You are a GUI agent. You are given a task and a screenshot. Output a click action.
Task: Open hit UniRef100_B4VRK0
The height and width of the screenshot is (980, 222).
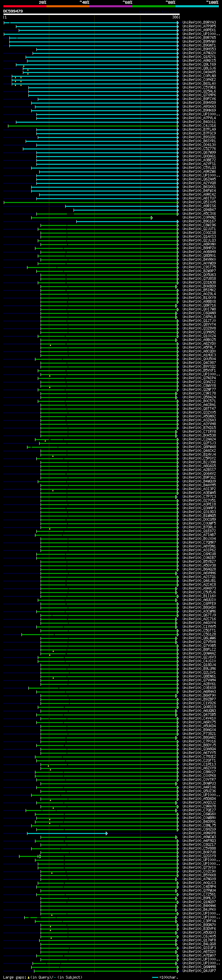point(199,259)
